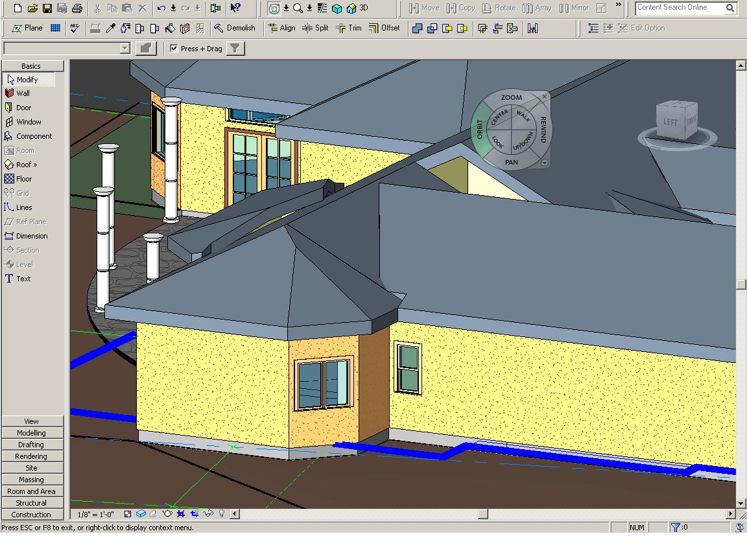Toggle the SteeringWheels navigation icon
747x560 pixels.
pyautogui.click(x=274, y=8)
